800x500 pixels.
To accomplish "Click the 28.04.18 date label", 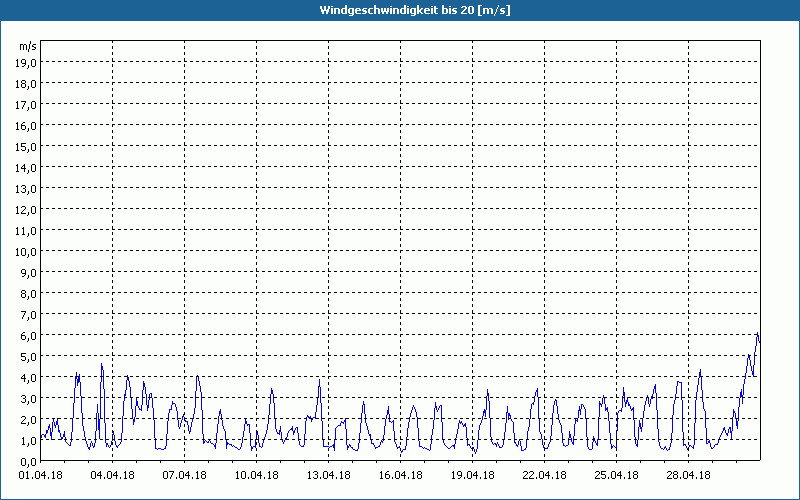I will [688, 475].
